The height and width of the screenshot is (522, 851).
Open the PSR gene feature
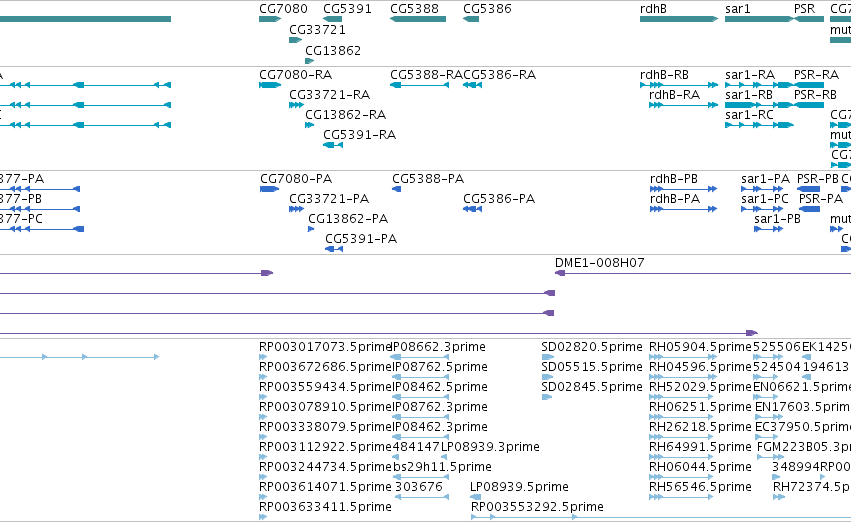coord(809,19)
